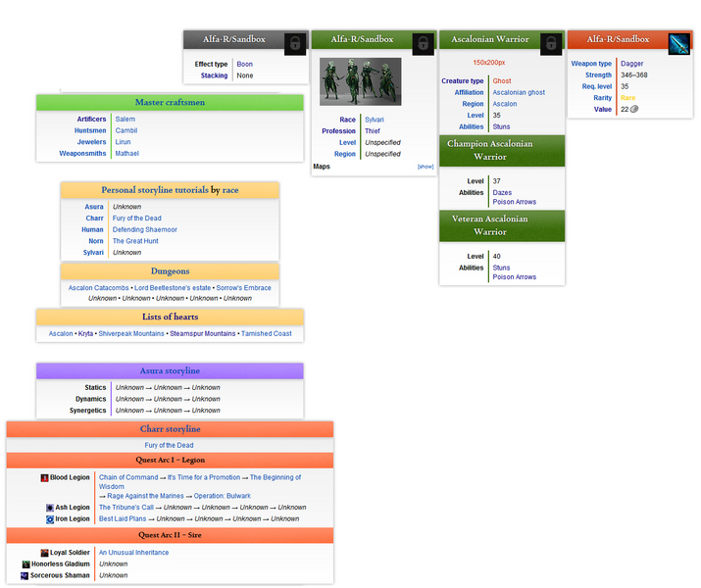
Task: Open the Ghost creature type link
Action: pos(502,81)
